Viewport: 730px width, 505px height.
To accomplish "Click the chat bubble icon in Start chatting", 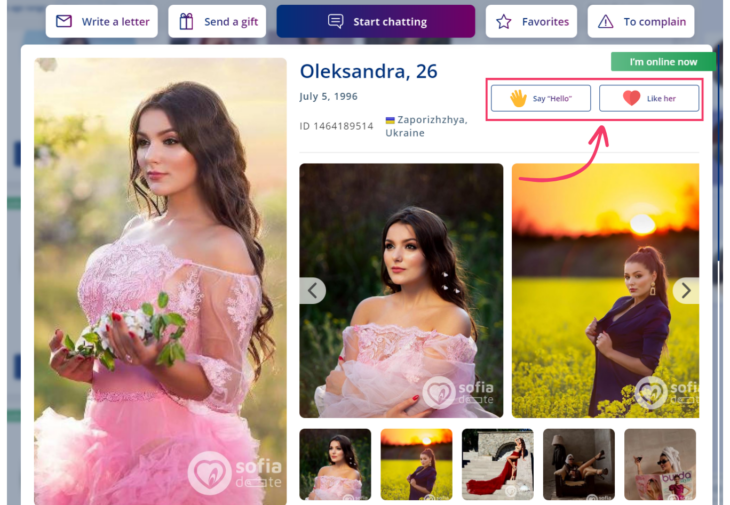I will [x=336, y=21].
